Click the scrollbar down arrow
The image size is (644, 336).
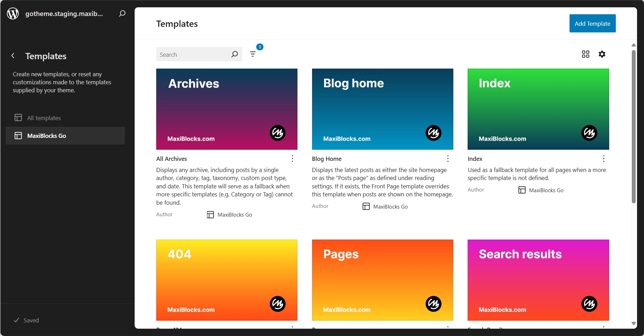pos(634,323)
